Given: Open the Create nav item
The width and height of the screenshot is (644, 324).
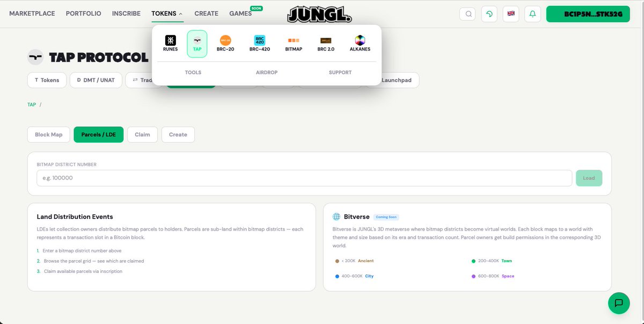Looking at the screenshot, I should point(206,13).
